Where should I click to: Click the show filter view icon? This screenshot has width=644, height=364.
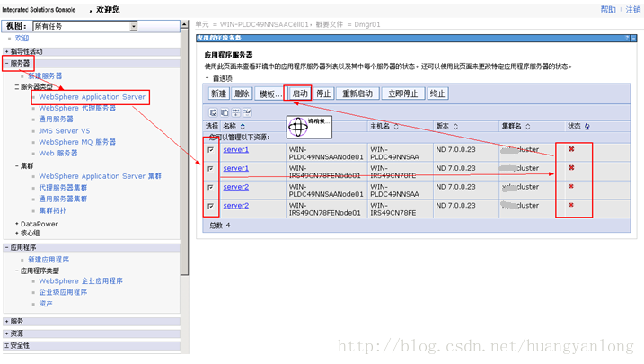coord(235,112)
